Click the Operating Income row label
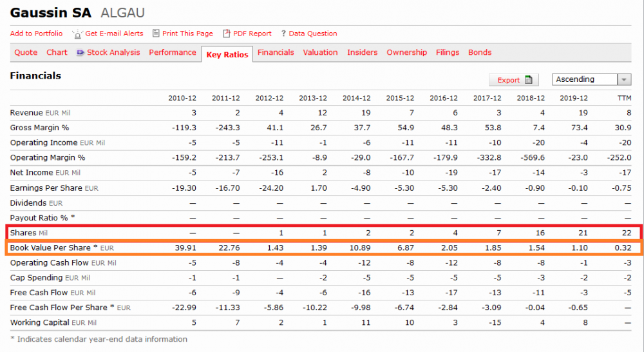Screen dimensions: 644x352 57,142
